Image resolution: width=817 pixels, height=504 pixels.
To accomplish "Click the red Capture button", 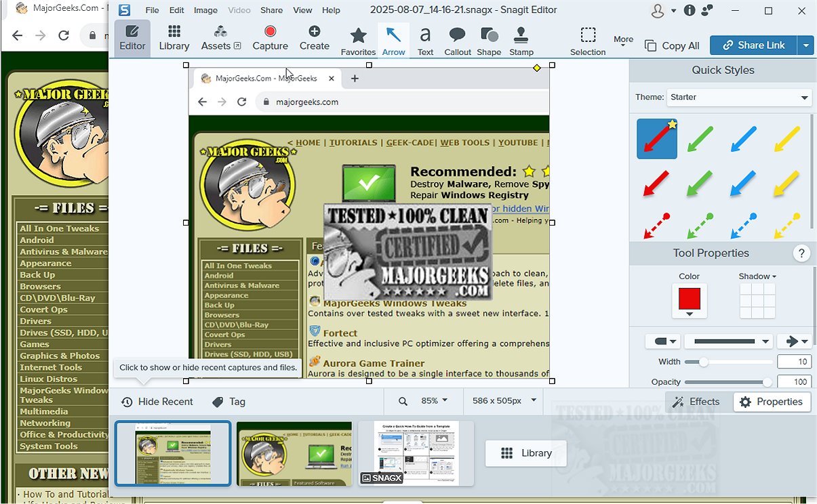I will coord(270,38).
